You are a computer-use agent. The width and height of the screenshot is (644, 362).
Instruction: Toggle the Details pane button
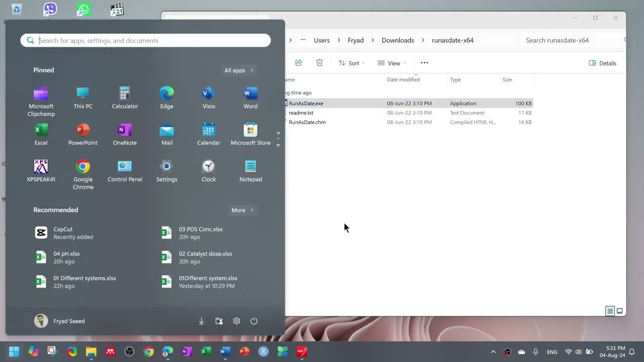pos(602,63)
